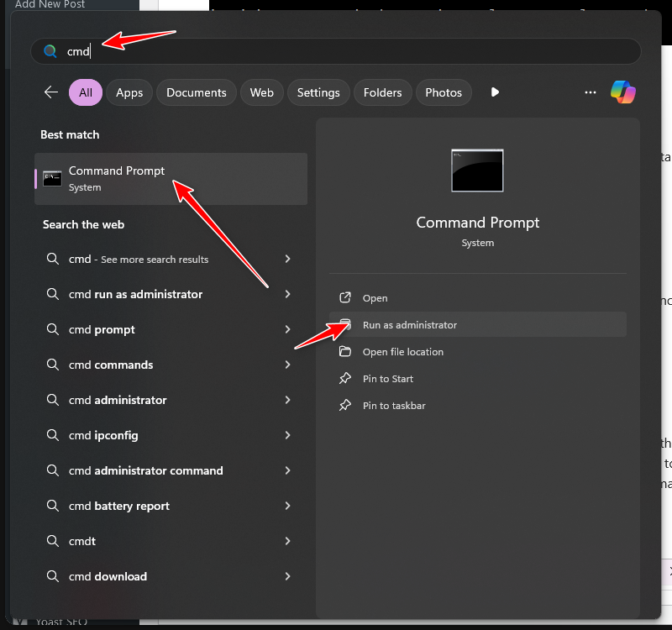Click the folder icon for Open file location

coord(344,352)
